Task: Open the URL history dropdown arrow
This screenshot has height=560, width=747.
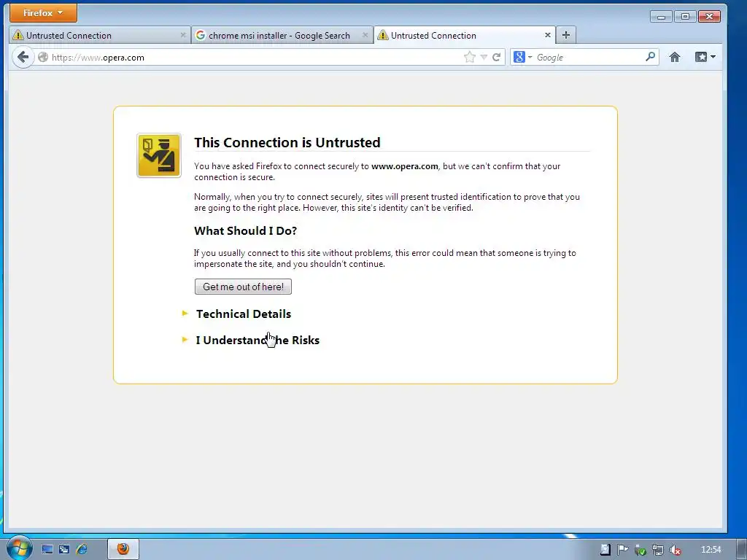Action: click(x=484, y=57)
